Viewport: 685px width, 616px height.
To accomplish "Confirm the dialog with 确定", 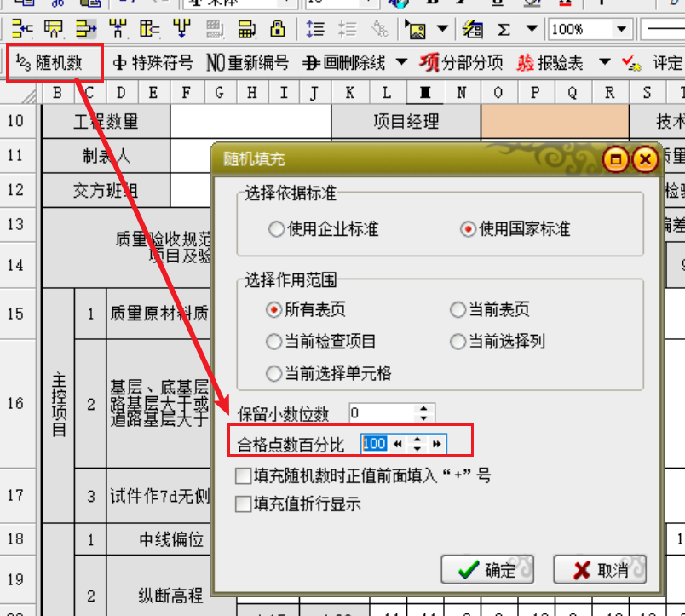I will pyautogui.click(x=487, y=570).
